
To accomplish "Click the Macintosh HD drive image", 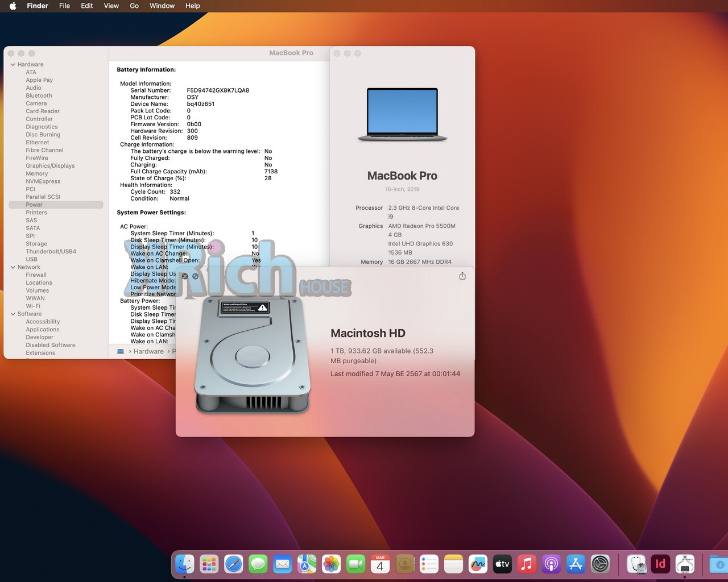I will point(253,356).
